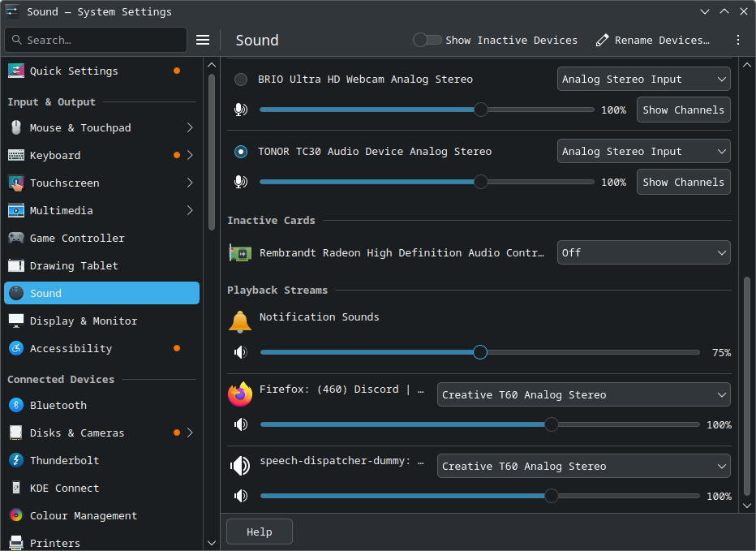Click the KDE Connect phone icon

click(x=16, y=488)
